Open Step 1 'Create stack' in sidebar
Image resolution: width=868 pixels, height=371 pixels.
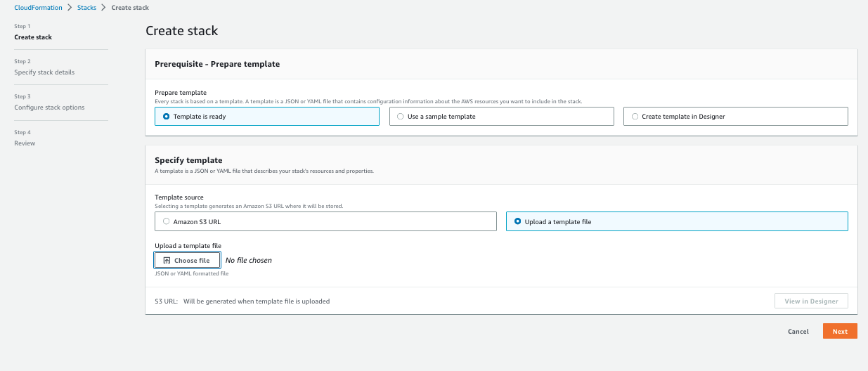point(33,37)
